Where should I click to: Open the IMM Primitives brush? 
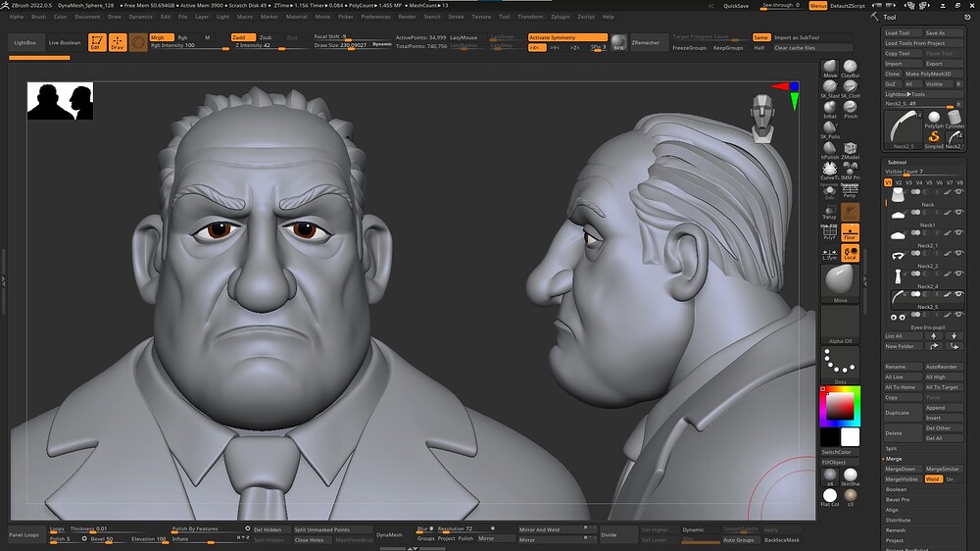coord(850,171)
